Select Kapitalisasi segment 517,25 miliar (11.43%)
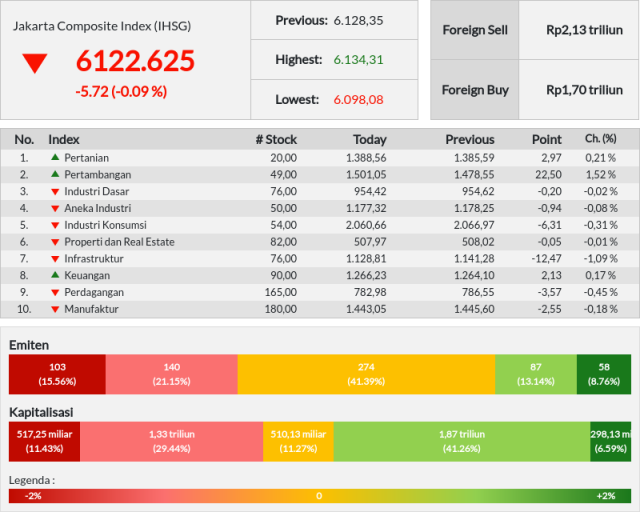Viewport: 640px width, 512px height. click(x=44, y=441)
